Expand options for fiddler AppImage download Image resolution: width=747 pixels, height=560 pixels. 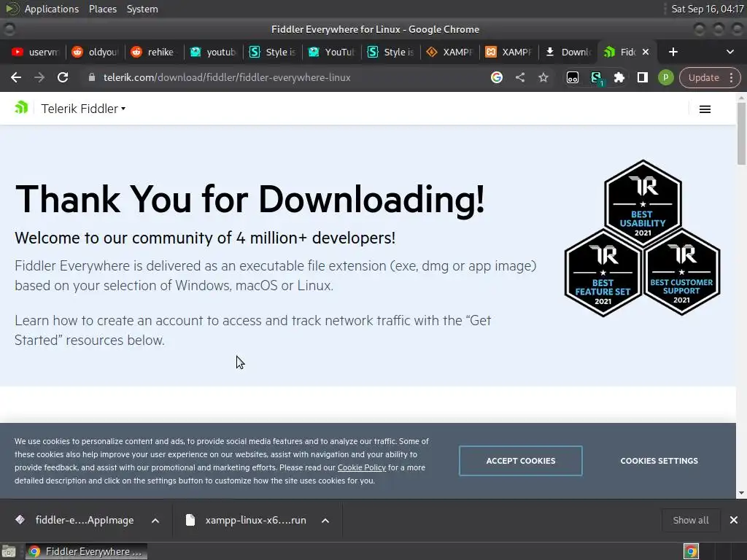coord(155,521)
